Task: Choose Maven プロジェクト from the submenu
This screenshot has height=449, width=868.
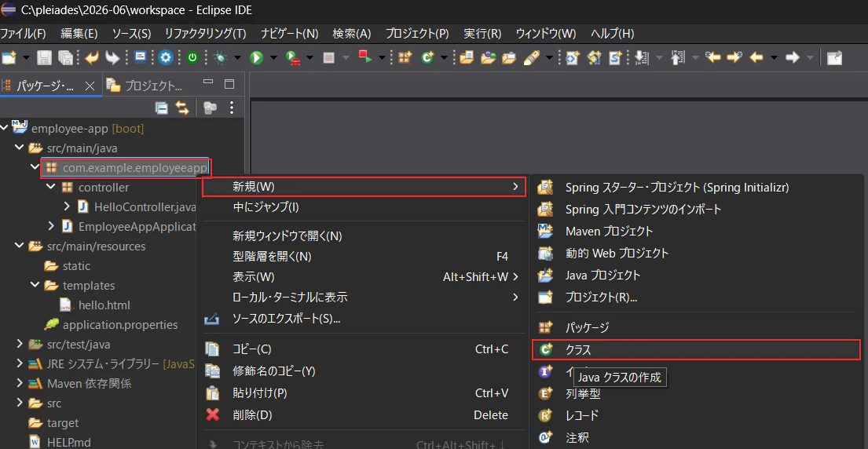Action: [697, 231]
